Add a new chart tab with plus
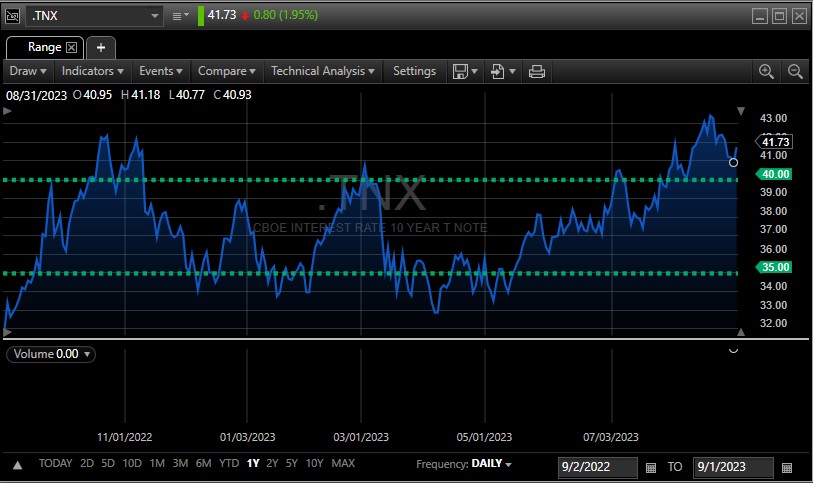Screen dimensions: 813x483 [101, 47]
